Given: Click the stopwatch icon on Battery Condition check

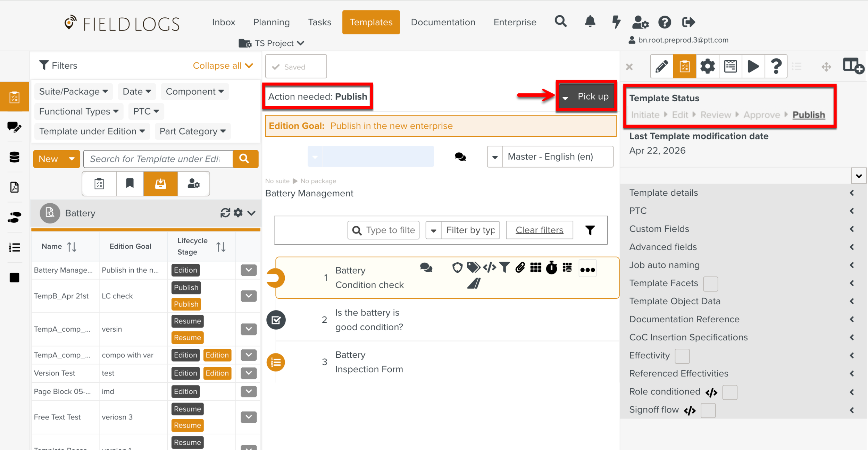Looking at the screenshot, I should 551,268.
